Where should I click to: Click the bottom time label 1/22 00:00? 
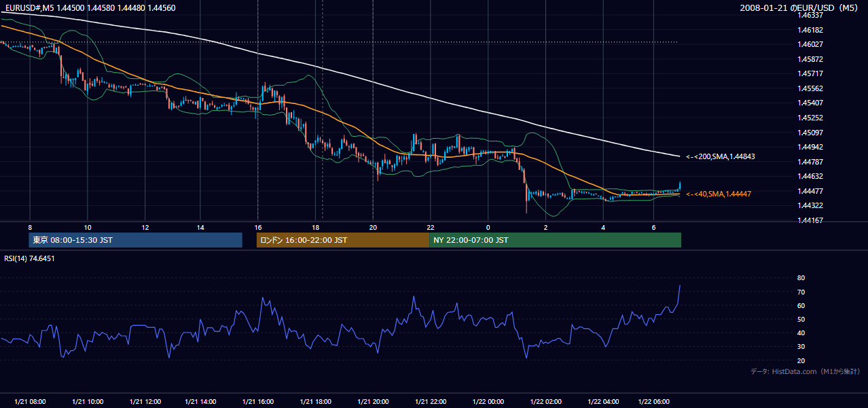pos(488,402)
